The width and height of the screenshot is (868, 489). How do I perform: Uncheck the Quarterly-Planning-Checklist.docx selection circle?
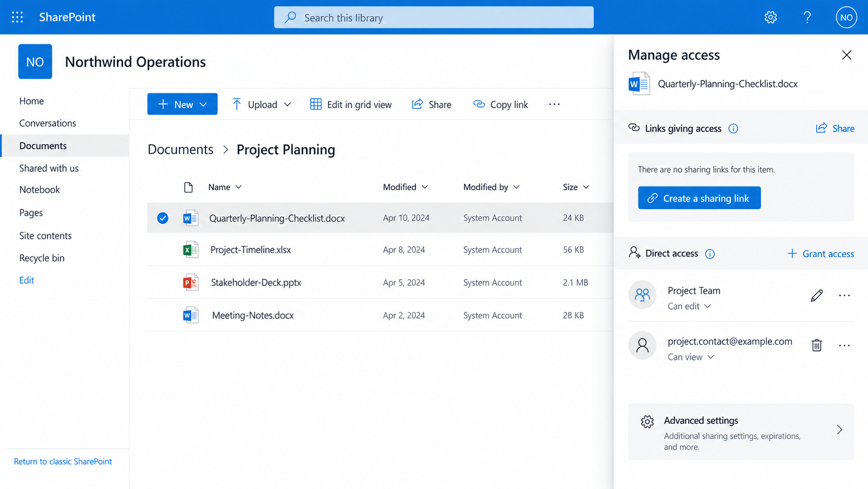[162, 218]
